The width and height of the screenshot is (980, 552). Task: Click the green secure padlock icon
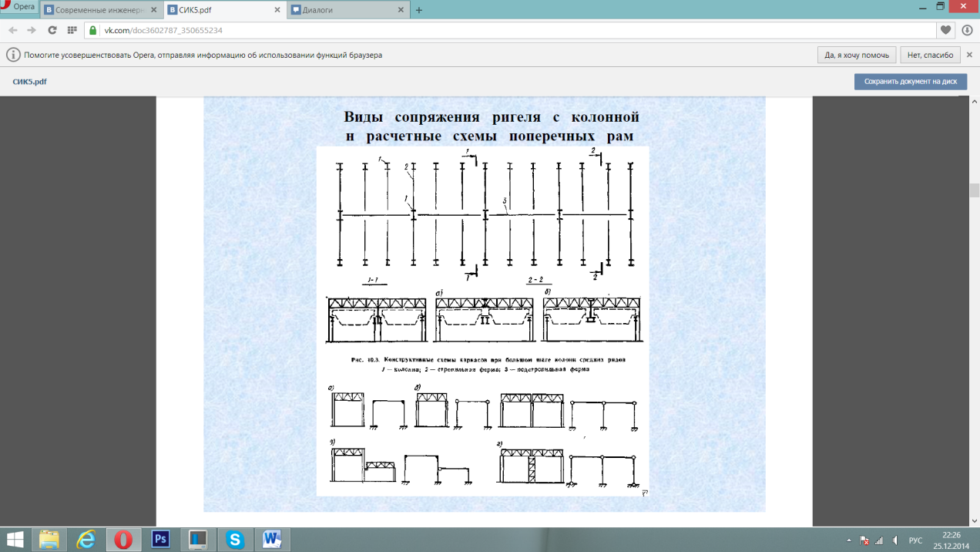click(93, 30)
